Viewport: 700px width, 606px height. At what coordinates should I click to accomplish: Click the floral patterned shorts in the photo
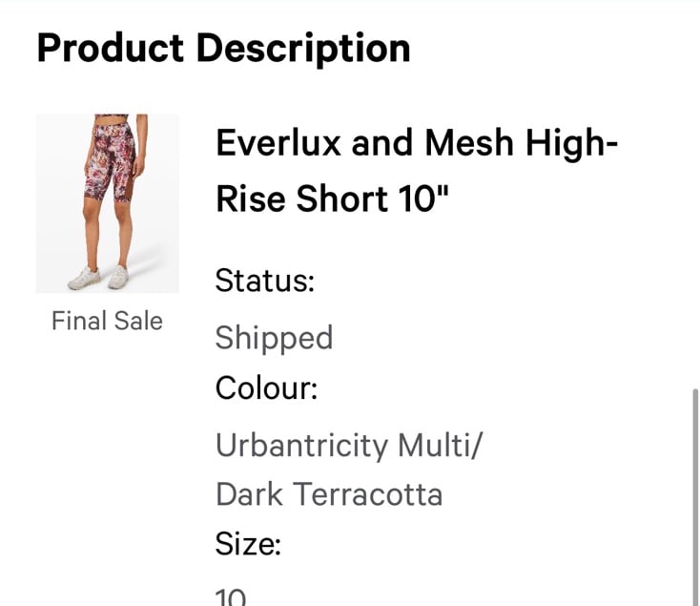pyautogui.click(x=112, y=163)
